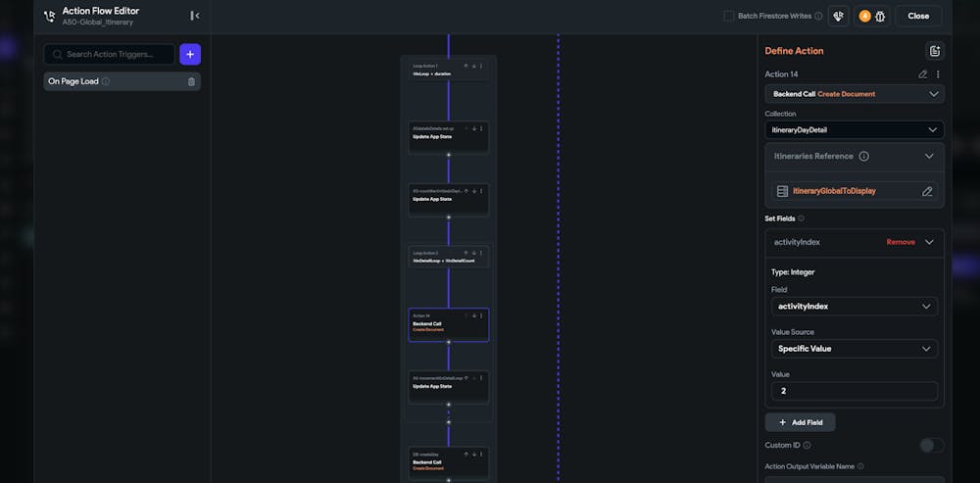
Task: Enable Batch Firestore Writes checkbox
Action: coord(729,17)
